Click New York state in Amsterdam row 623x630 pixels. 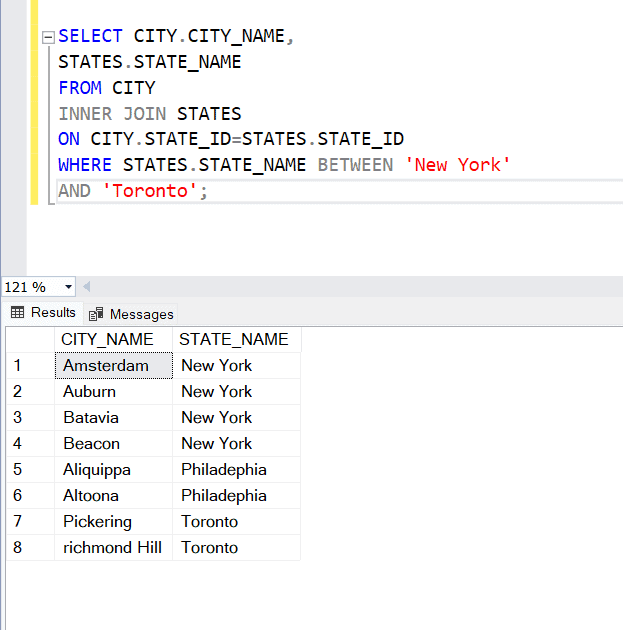coord(237,366)
